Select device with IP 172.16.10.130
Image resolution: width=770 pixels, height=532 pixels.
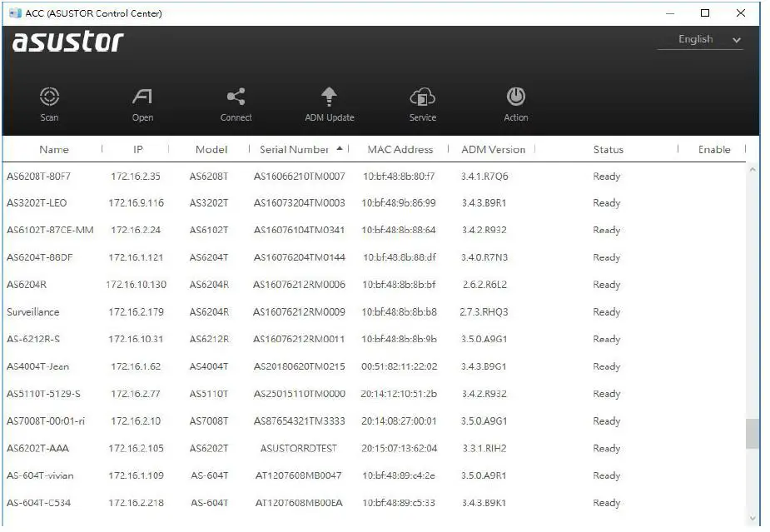coord(375,285)
